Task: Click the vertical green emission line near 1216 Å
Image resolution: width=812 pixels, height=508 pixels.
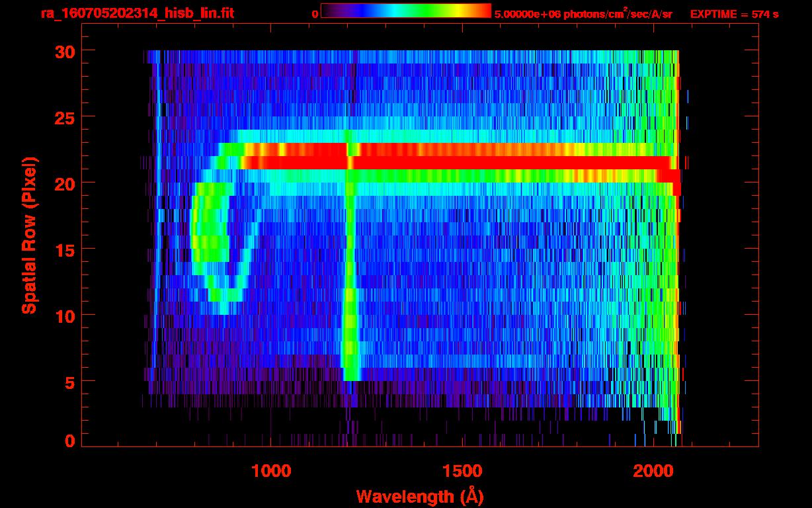Action: pyautogui.click(x=350, y=265)
